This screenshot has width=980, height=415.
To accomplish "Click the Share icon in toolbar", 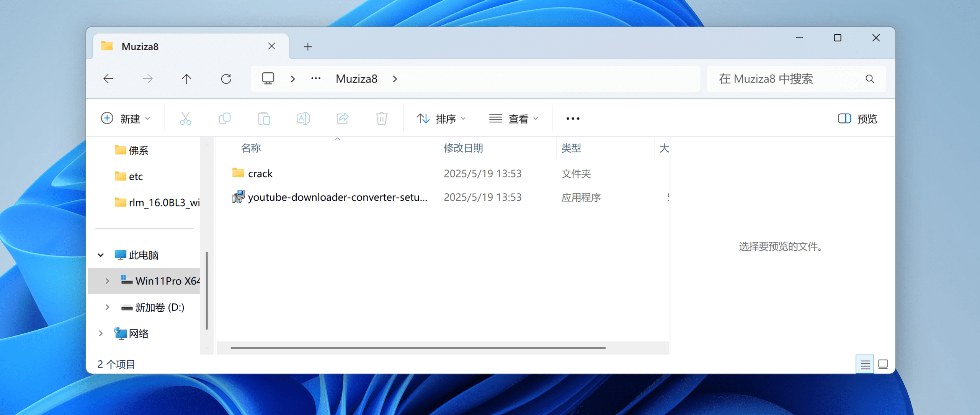I will click(x=343, y=119).
